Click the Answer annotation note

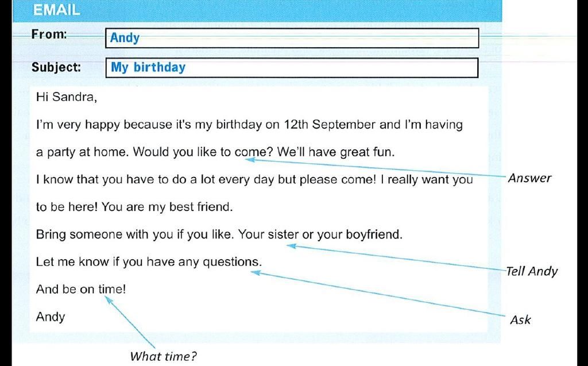pyautogui.click(x=529, y=178)
